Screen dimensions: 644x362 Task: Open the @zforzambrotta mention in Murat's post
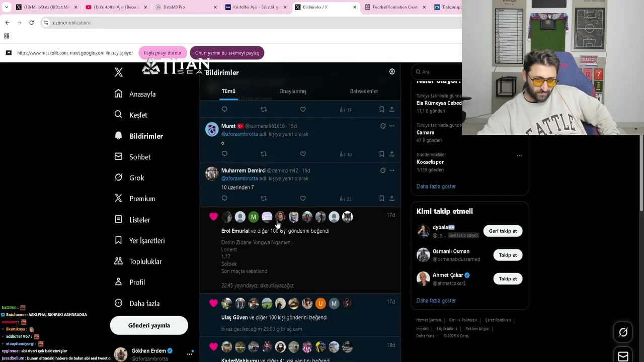click(x=239, y=134)
